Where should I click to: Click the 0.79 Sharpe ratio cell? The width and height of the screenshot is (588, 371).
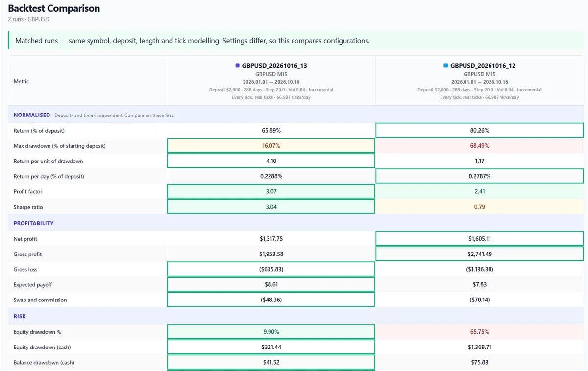pos(479,207)
